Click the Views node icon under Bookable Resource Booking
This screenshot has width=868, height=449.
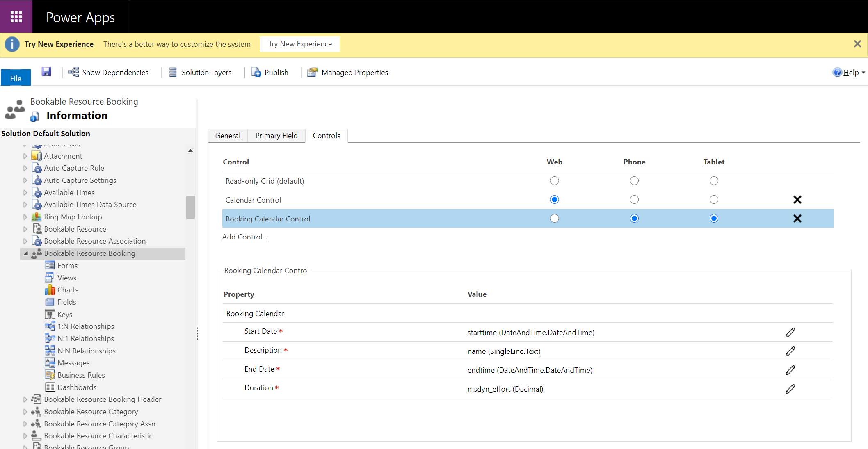[50, 277]
